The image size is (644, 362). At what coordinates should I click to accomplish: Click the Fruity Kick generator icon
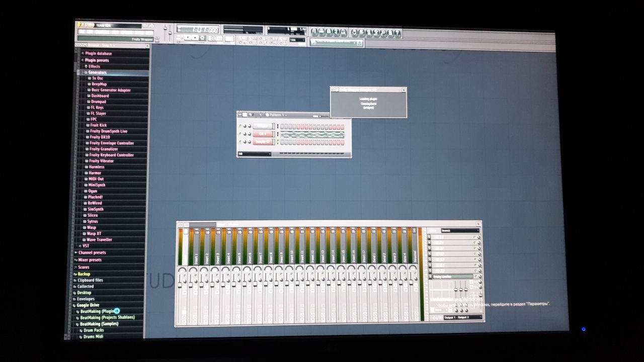pyautogui.click(x=88, y=125)
